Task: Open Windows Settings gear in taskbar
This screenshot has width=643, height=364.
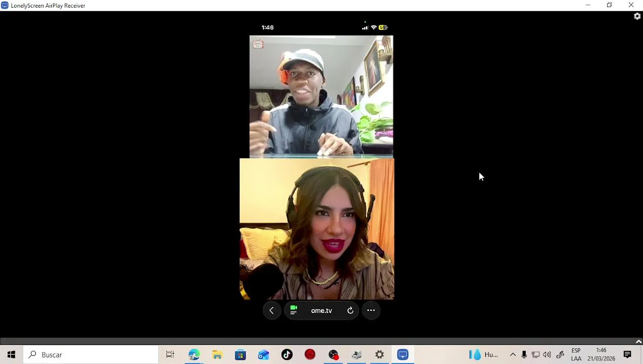Action: click(x=380, y=355)
